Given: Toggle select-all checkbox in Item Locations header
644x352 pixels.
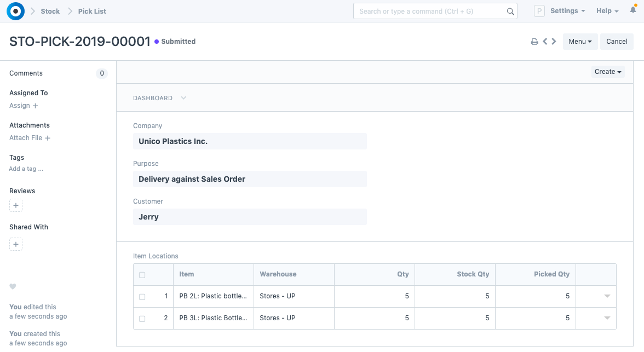Looking at the screenshot, I should [x=142, y=275].
